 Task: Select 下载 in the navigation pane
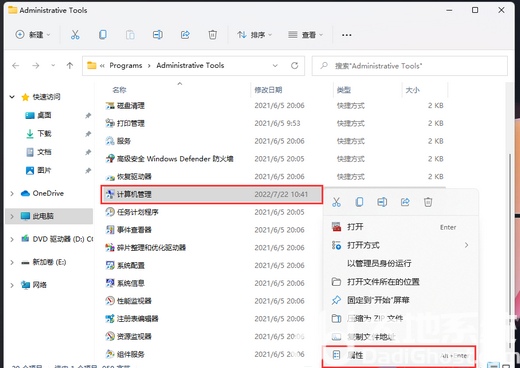[44, 134]
